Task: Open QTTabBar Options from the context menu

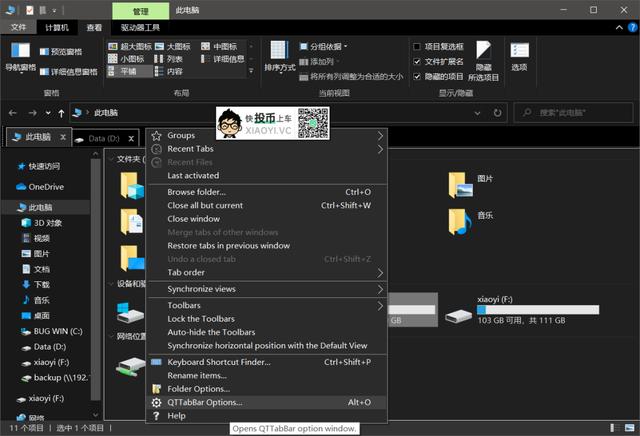Action: 204,402
